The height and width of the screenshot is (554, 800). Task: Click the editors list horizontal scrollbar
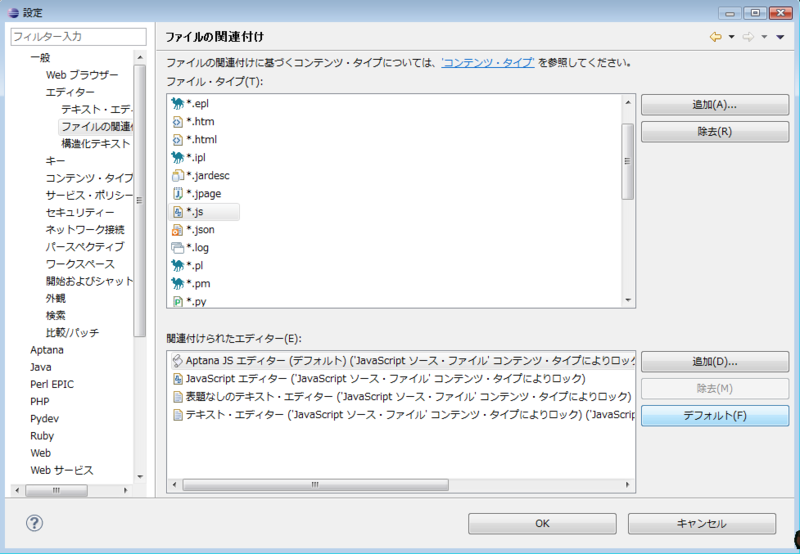(315, 485)
